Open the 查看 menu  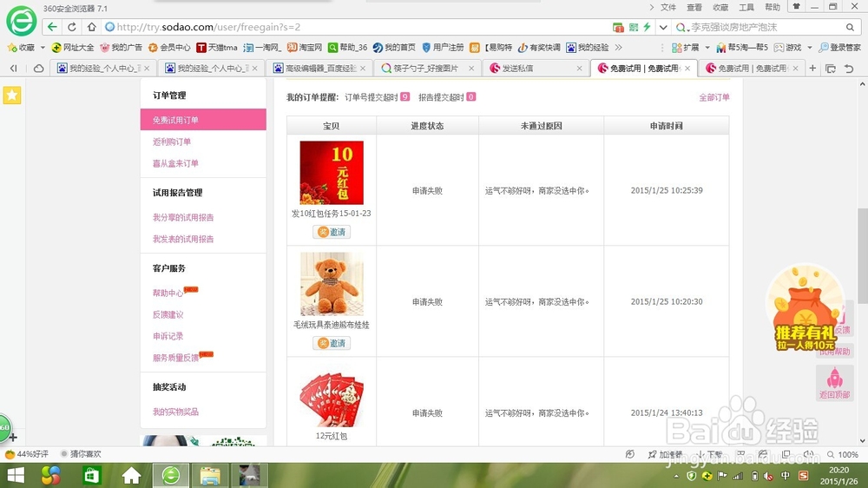(x=694, y=7)
